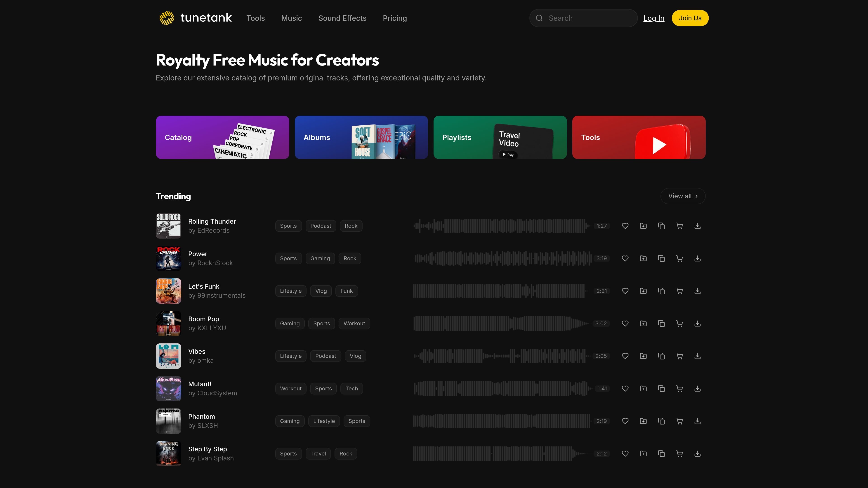Open the Log In link
The image size is (868, 488).
pyautogui.click(x=654, y=18)
